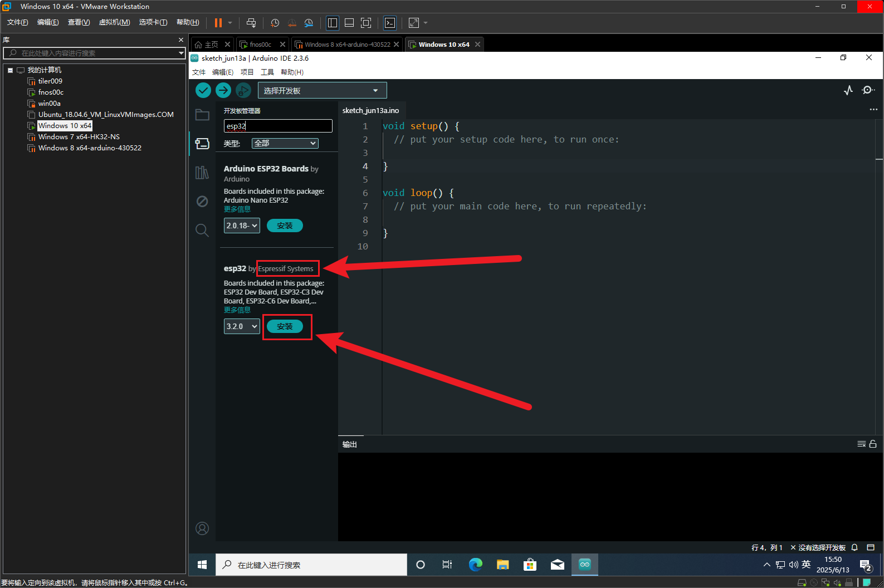
Task: Close the Windows 10 x64 VM tab
Action: click(477, 45)
